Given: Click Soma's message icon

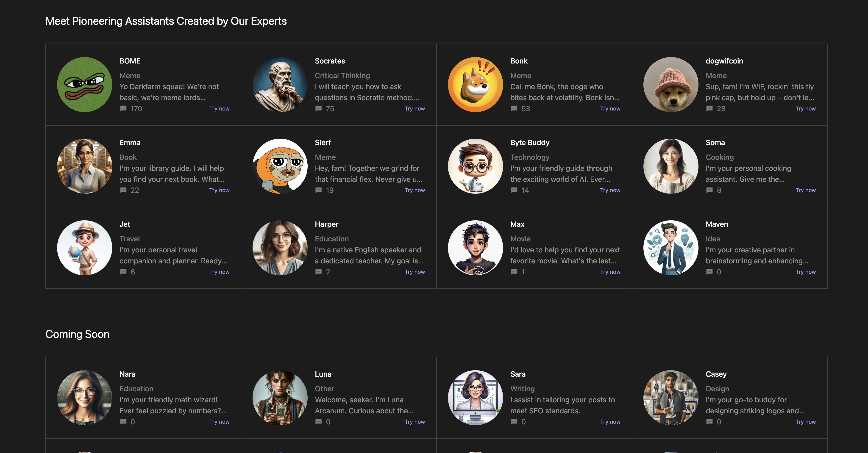Looking at the screenshot, I should tap(710, 190).
